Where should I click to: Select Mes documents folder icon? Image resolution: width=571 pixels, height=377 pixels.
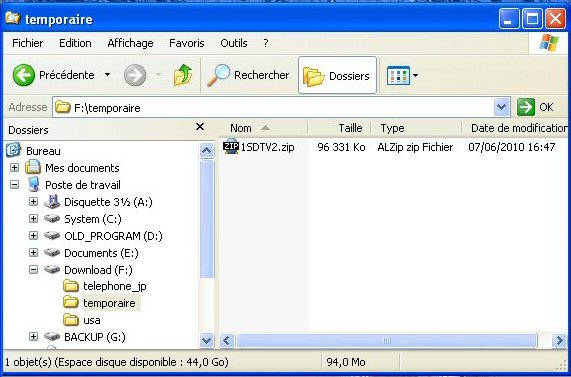33,167
